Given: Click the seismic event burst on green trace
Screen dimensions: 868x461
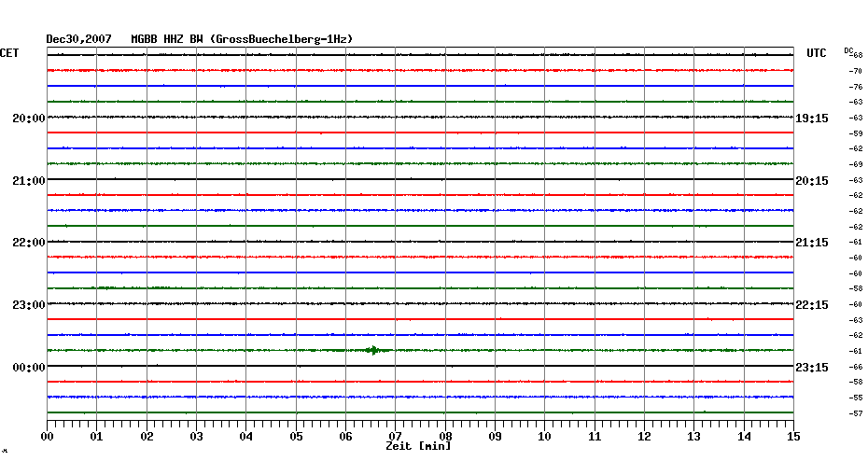Looking at the screenshot, I should (373, 350).
